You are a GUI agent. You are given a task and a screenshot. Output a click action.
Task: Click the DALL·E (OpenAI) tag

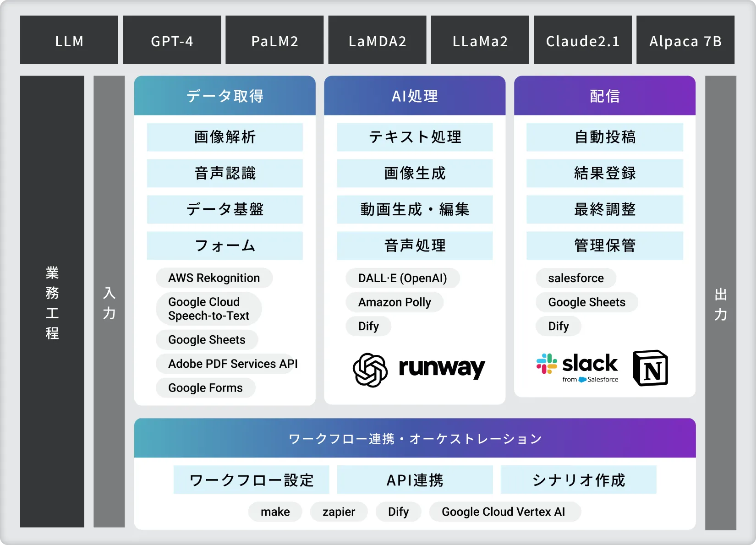point(402,278)
